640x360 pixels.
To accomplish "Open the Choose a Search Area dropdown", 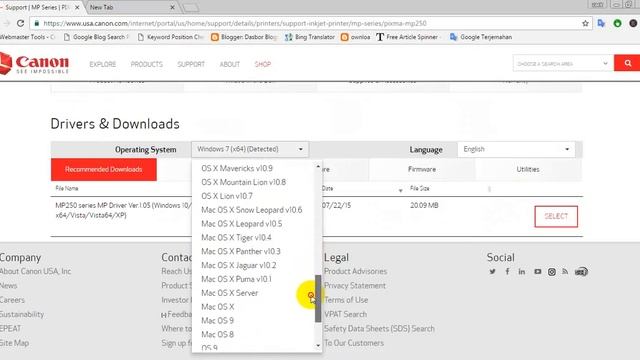I will (563, 63).
